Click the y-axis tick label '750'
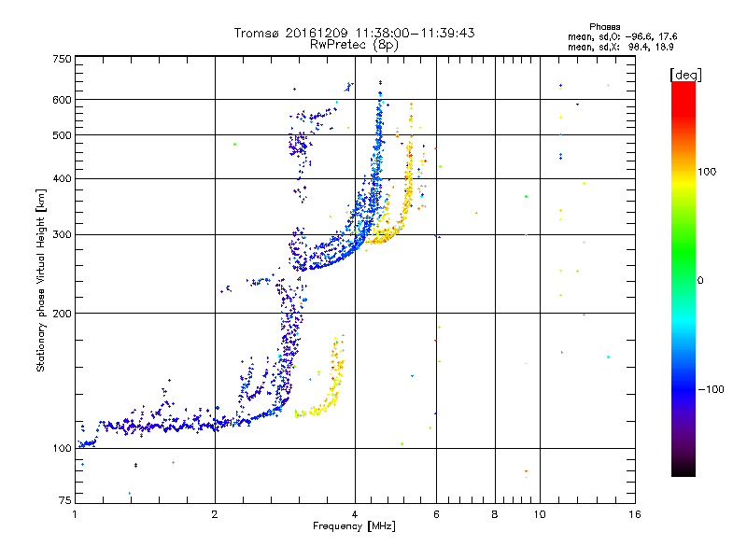747x560 pixels. click(62, 59)
